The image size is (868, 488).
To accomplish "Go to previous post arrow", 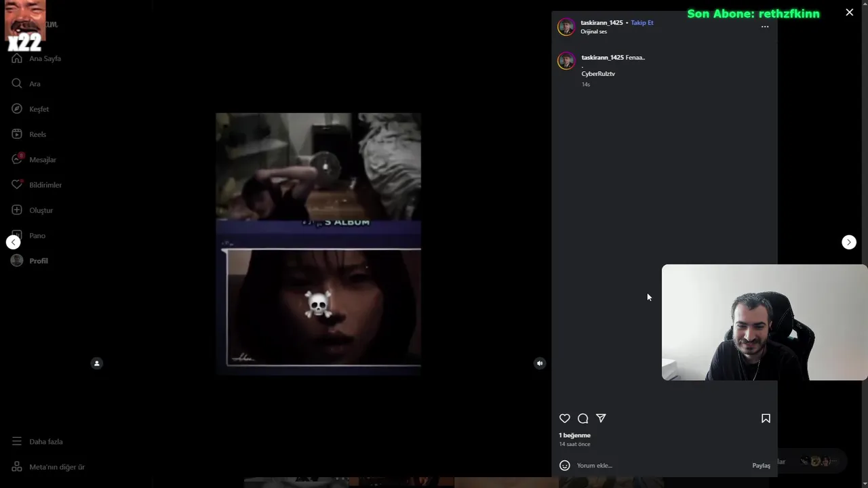I will point(13,242).
